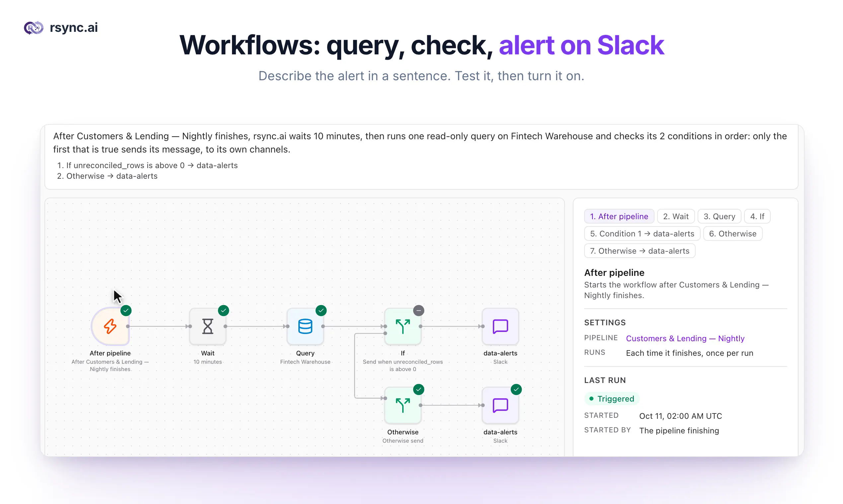Screen dimensions: 843x504
Task: Click the green check badge on Wait node
Action: pos(224,310)
